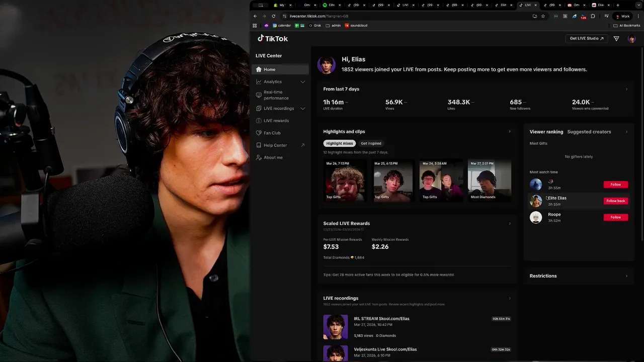This screenshot has height=362, width=644.
Task: Open About me in the sidebar
Action: (280, 157)
